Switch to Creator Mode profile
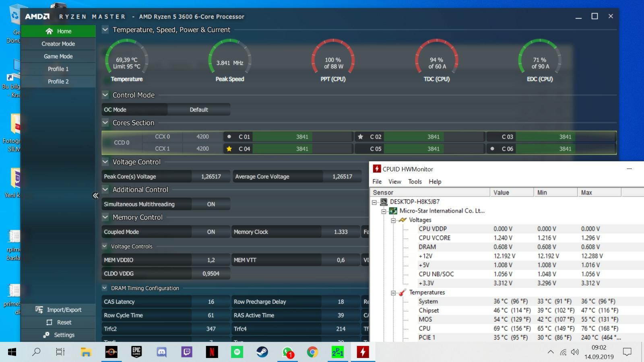Screen dimensions: 644x362 pos(58,44)
